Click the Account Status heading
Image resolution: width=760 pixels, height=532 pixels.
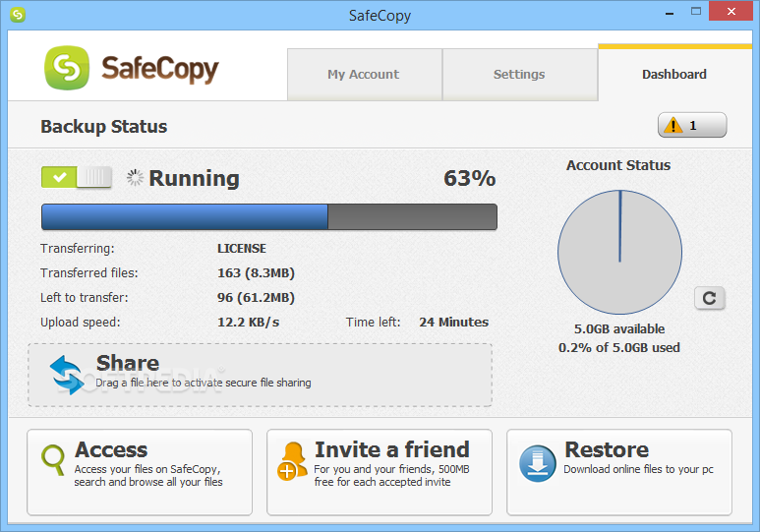click(618, 165)
